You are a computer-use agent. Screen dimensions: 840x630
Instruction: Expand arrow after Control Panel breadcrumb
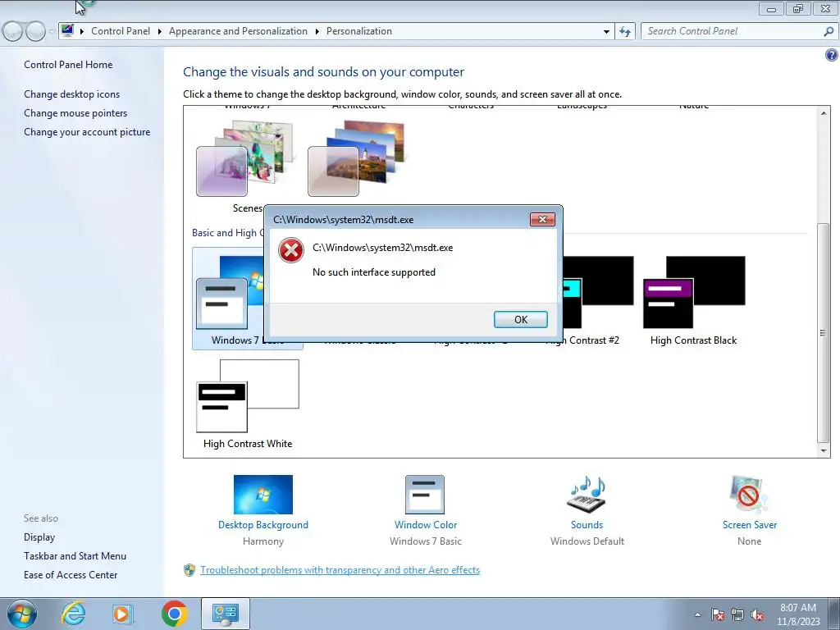point(160,31)
